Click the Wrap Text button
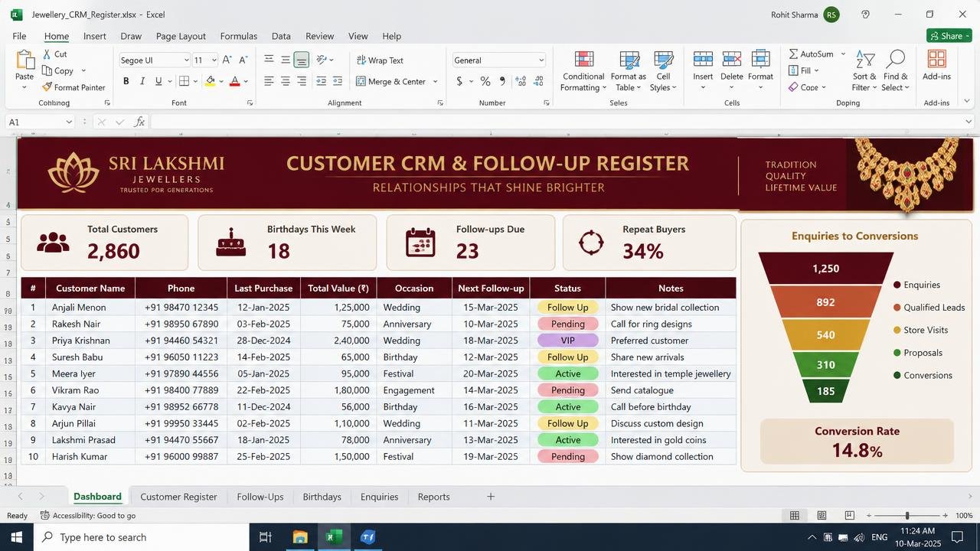This screenshot has height=551, width=980. (380, 60)
